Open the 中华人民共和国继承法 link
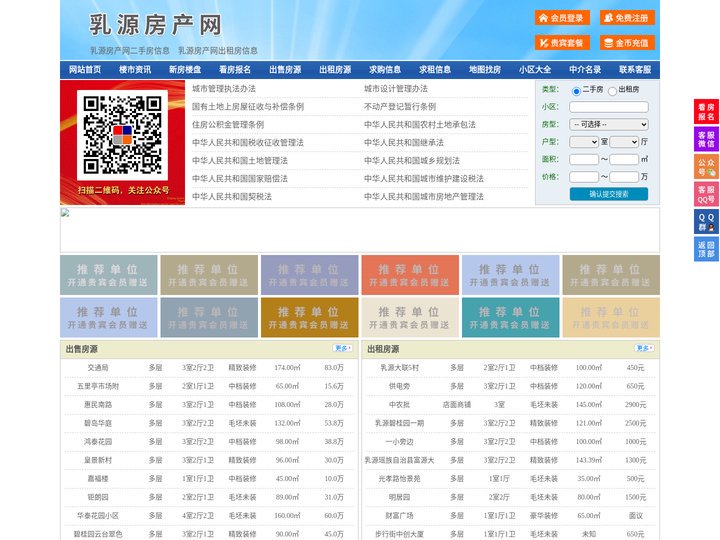This screenshot has width=720, height=540. (x=404, y=142)
